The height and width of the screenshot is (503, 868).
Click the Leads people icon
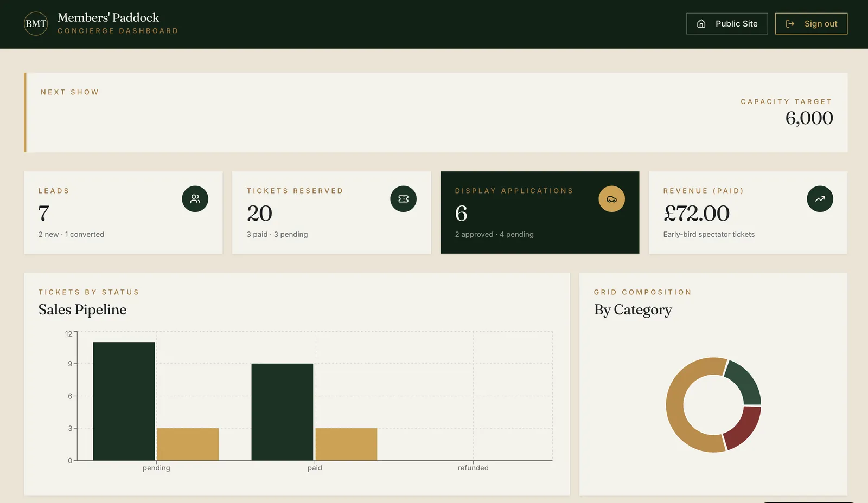195,199
